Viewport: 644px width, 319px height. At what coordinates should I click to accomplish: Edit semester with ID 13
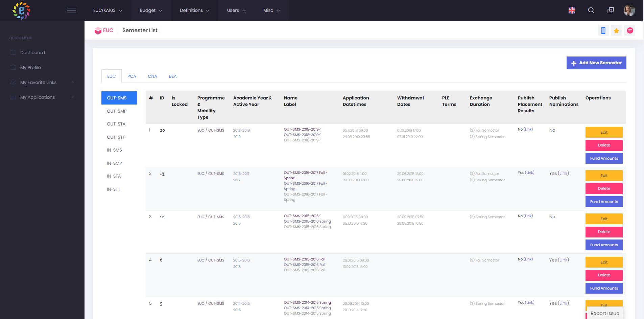[x=604, y=176]
